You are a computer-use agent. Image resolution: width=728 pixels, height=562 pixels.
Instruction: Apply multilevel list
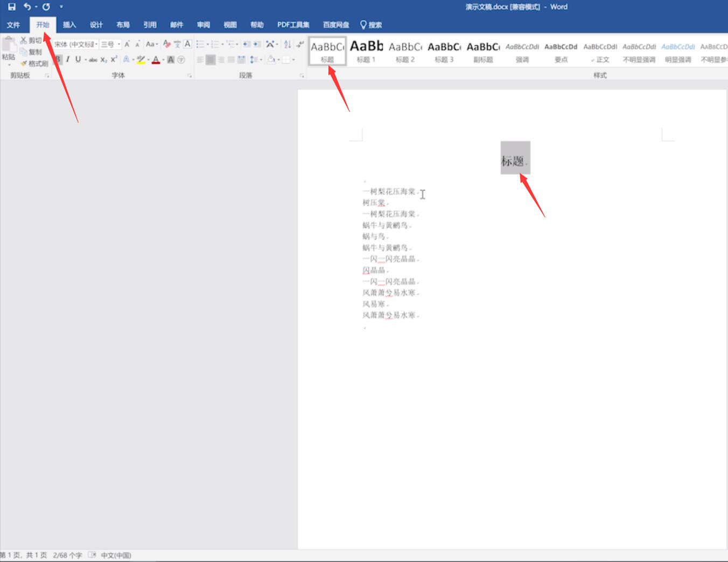coord(230,44)
